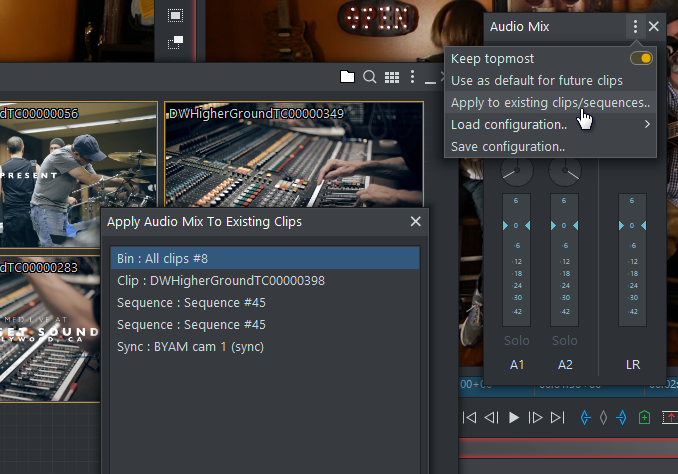The width and height of the screenshot is (678, 474).
Task: Step back one frame
Action: coord(491,417)
